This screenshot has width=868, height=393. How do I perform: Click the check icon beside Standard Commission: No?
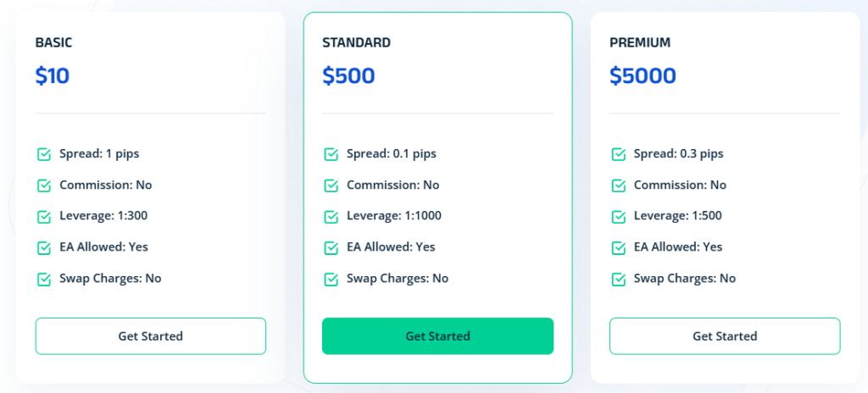pyautogui.click(x=331, y=185)
